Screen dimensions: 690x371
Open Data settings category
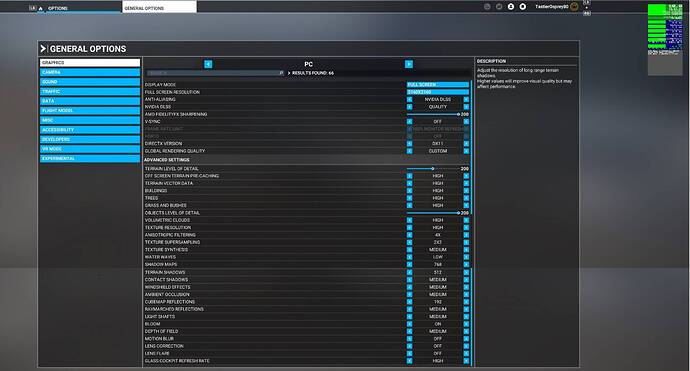90,101
